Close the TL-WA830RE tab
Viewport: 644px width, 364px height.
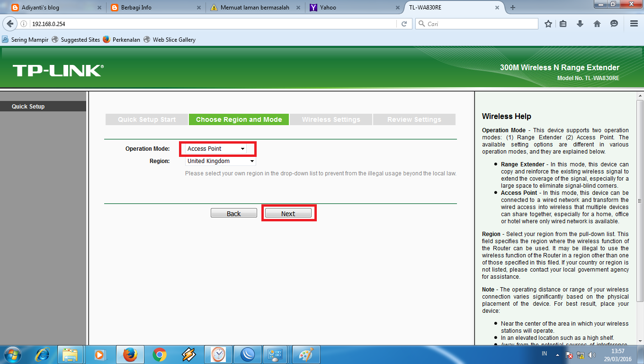(x=497, y=8)
